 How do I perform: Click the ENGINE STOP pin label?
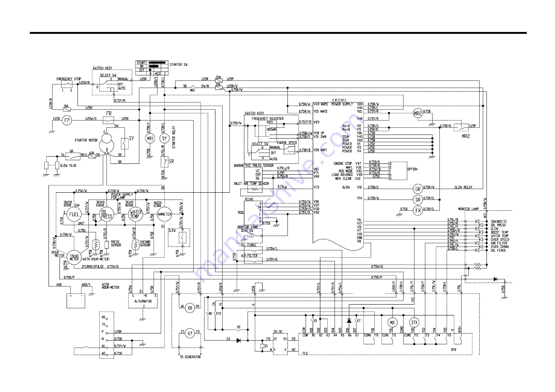(343, 164)
